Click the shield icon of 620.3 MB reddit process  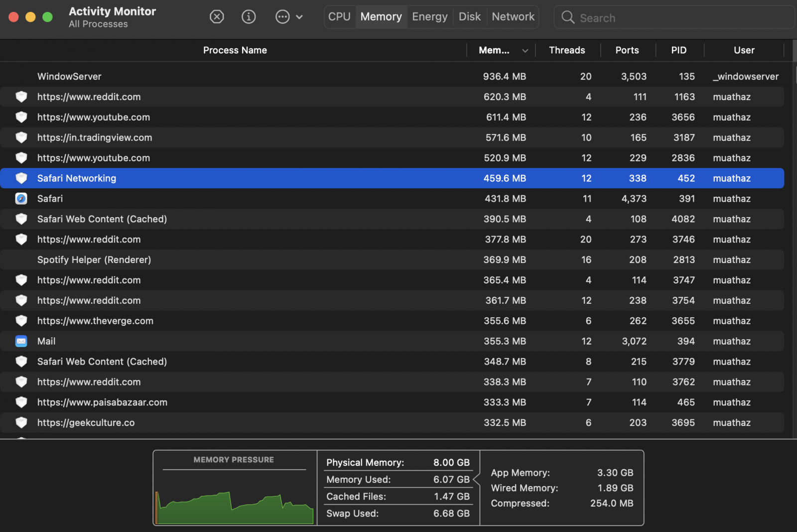(x=21, y=97)
